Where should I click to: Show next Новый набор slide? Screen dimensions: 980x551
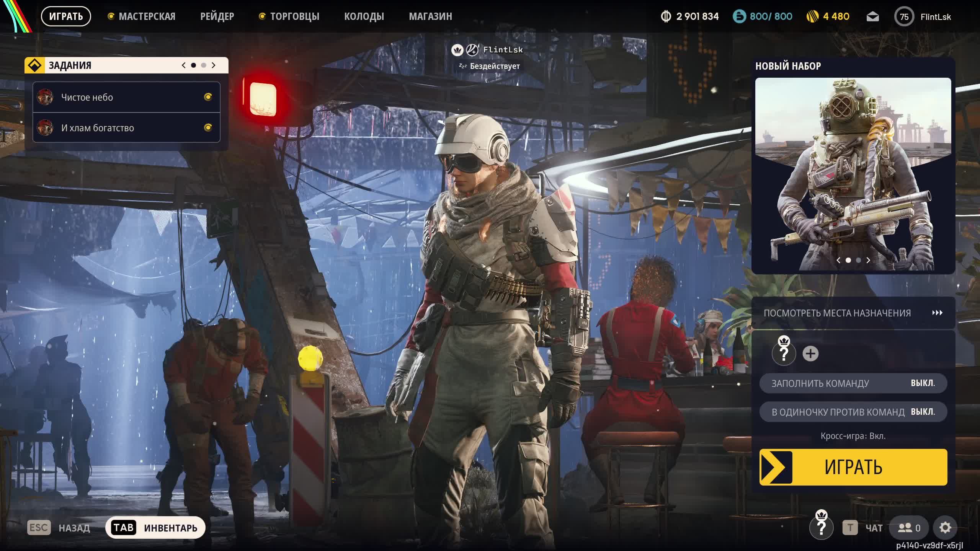click(868, 260)
